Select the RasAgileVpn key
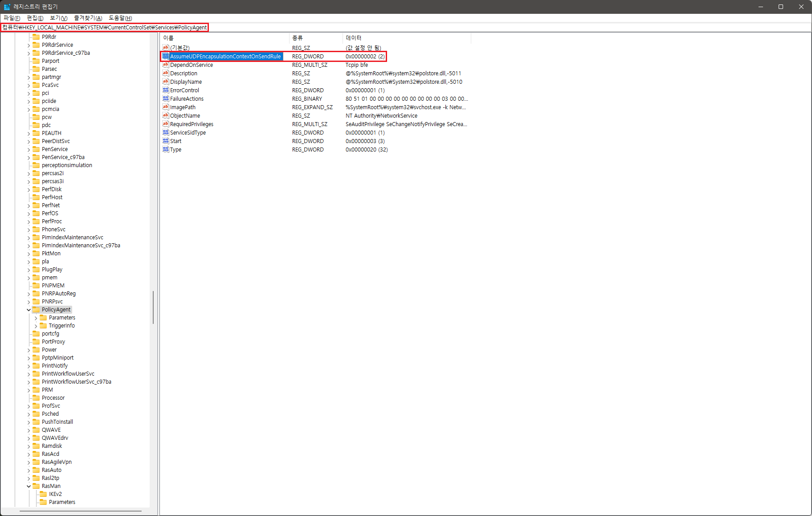Viewport: 812px width, 516px height. pos(57,462)
